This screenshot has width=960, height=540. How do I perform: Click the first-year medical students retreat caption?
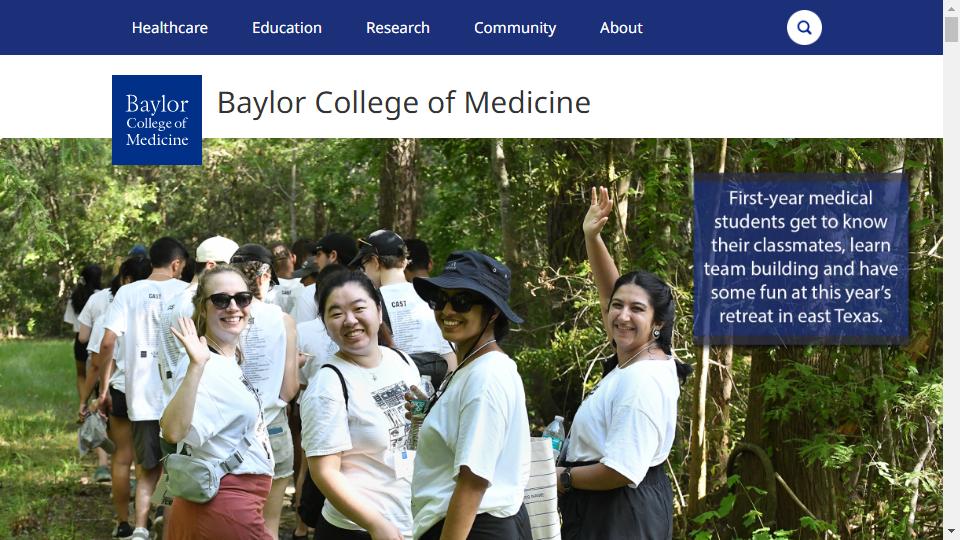point(800,257)
